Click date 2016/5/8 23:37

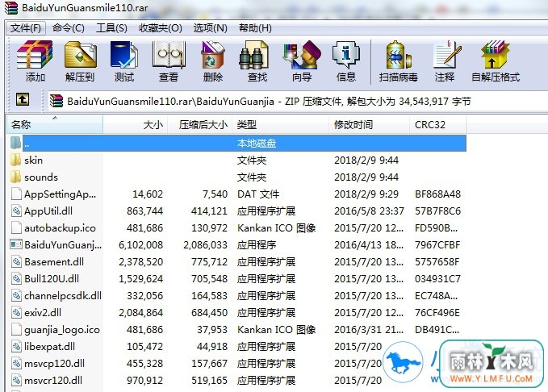click(369, 211)
